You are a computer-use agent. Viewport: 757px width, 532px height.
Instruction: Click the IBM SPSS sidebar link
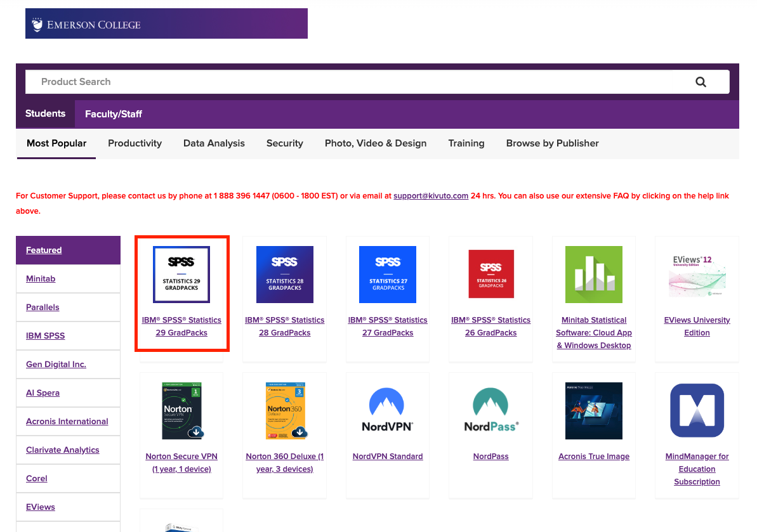coord(45,335)
